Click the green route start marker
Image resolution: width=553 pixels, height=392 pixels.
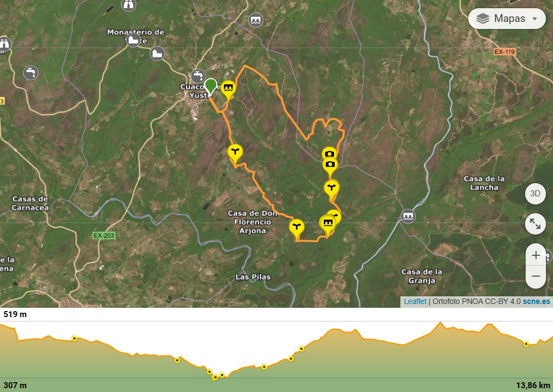(x=211, y=87)
